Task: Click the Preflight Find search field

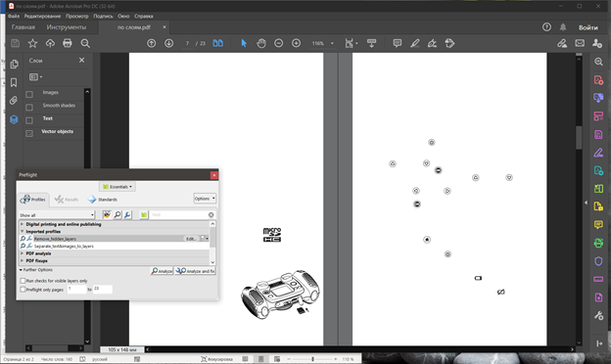Action: pos(179,215)
